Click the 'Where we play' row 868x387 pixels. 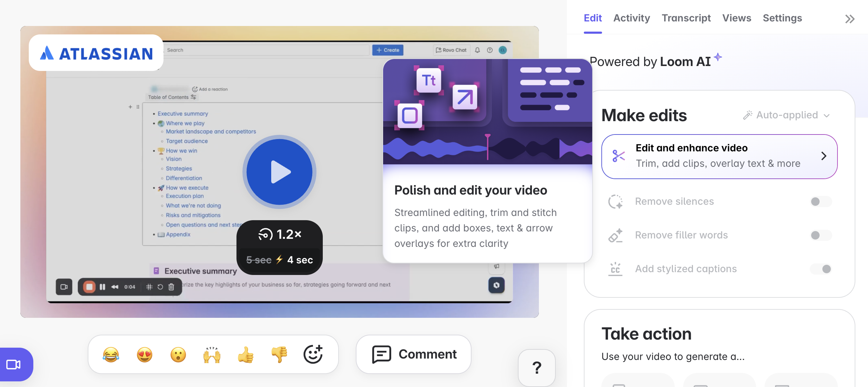tap(181, 123)
